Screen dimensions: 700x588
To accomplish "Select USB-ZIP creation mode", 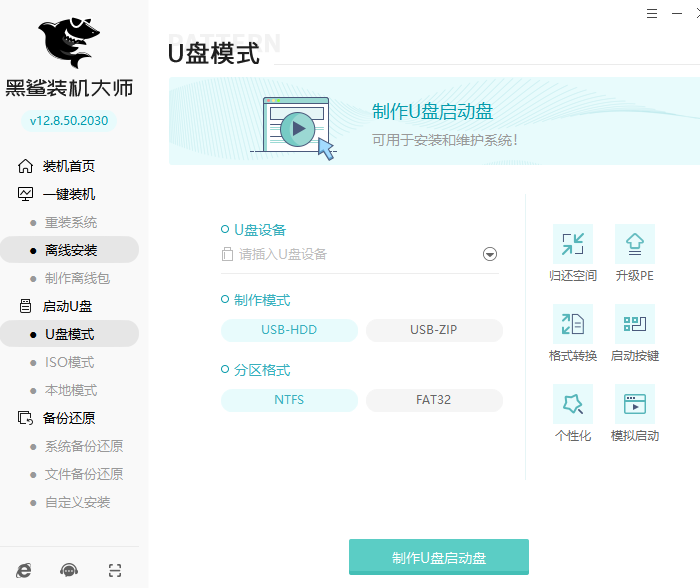I will tap(434, 330).
